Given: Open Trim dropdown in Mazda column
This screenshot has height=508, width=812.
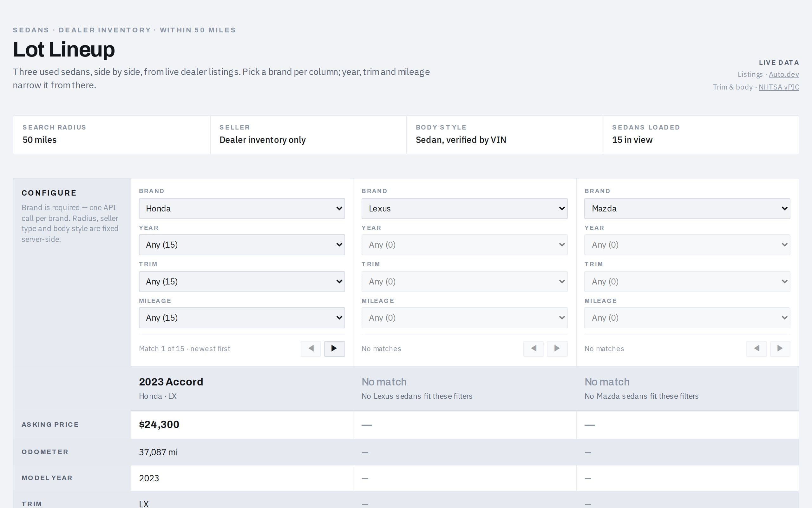Looking at the screenshot, I should (687, 282).
